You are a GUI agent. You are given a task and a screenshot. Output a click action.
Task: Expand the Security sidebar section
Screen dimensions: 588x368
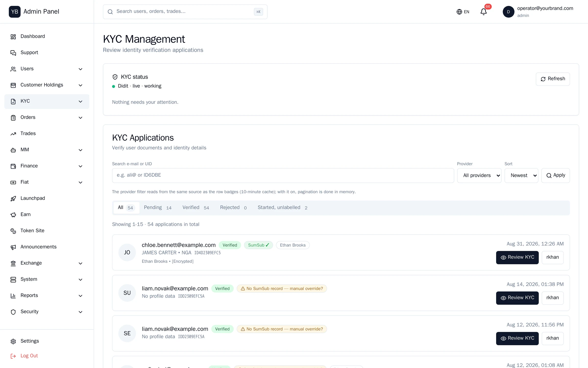tap(47, 312)
